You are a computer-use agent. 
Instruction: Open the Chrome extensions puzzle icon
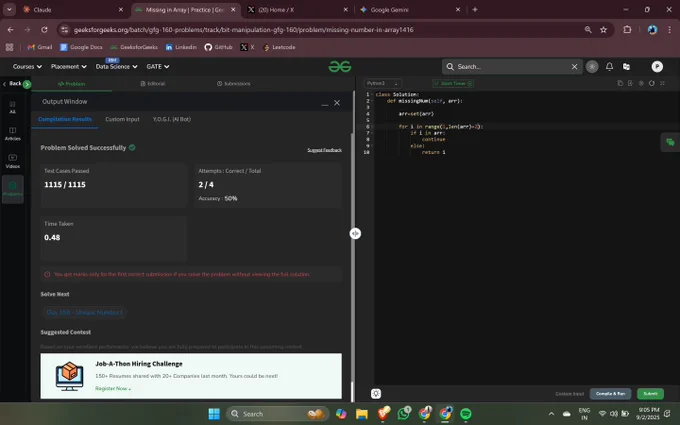(627, 29)
